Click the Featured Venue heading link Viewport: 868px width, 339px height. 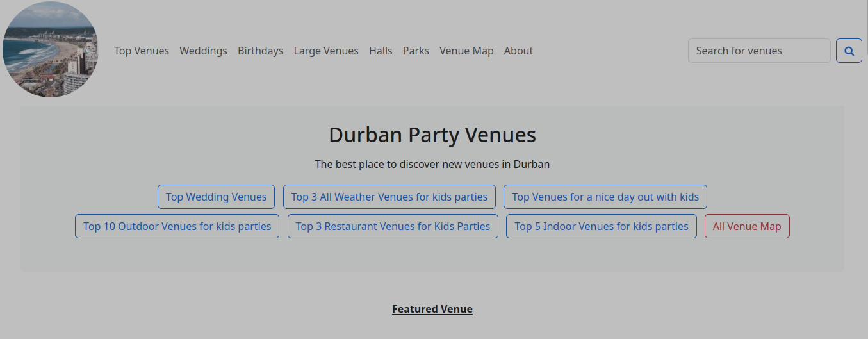pyautogui.click(x=432, y=309)
